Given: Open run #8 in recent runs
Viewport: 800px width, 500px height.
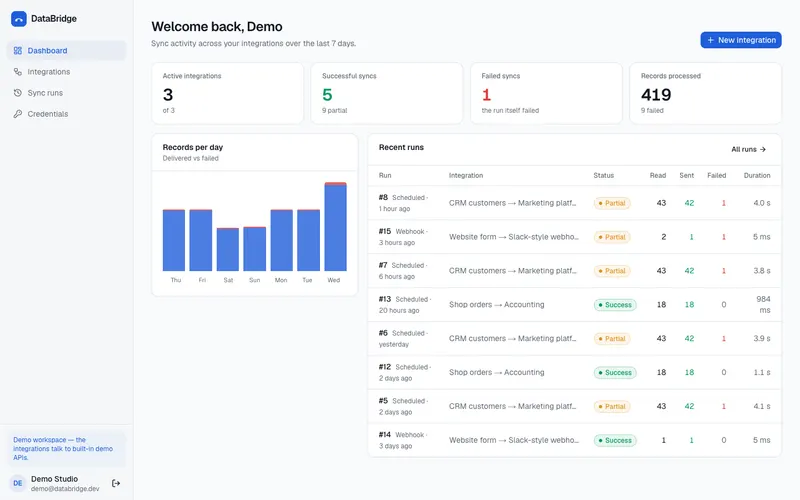Looking at the screenshot, I should pos(574,203).
